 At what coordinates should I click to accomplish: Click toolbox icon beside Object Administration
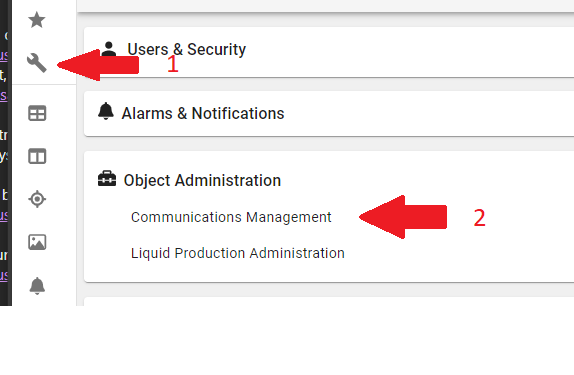[x=107, y=179]
